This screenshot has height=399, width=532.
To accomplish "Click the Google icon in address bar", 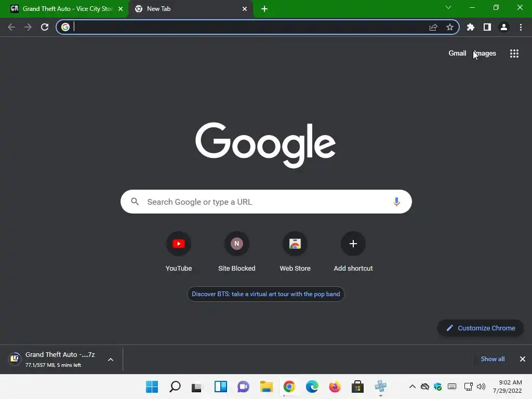I will 65,27.
